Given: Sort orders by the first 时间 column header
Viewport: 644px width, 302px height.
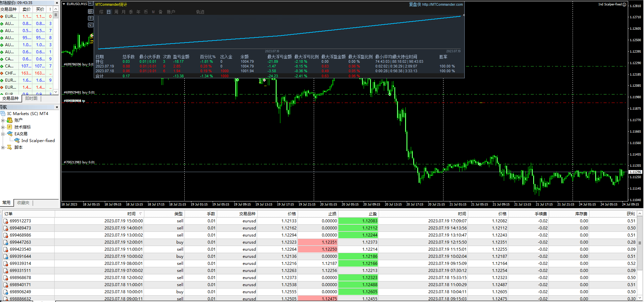Looking at the screenshot, I should pos(100,214).
